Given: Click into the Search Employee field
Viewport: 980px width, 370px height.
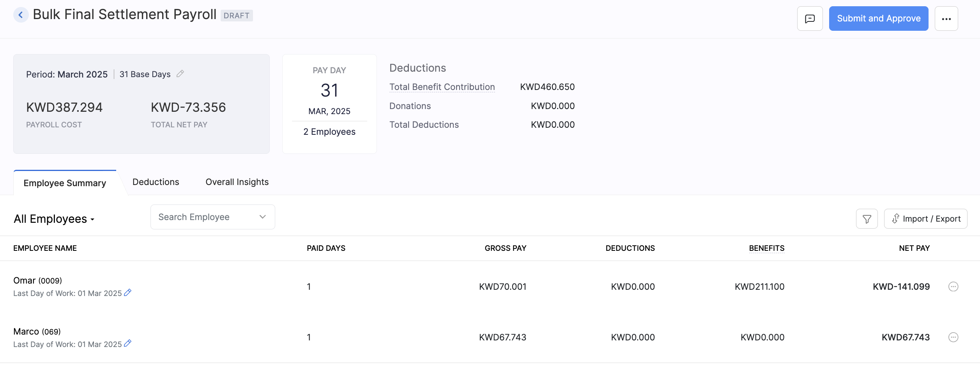Looking at the screenshot, I should pyautogui.click(x=203, y=217).
